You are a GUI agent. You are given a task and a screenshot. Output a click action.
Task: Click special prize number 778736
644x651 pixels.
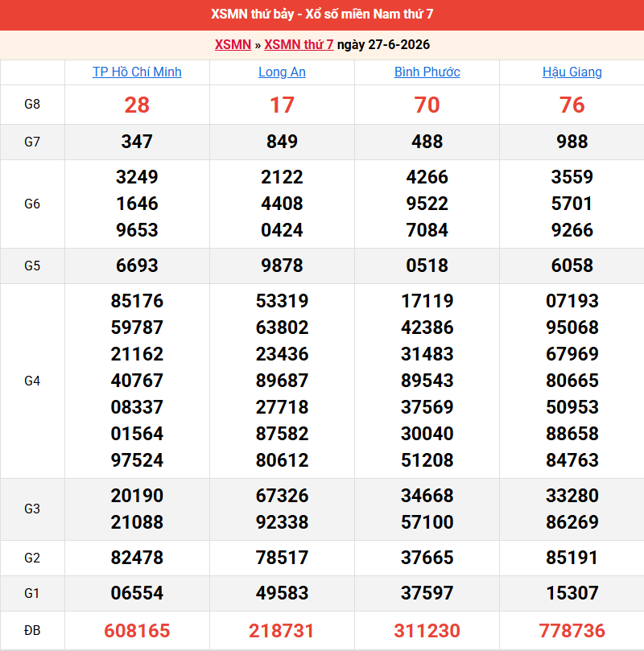coord(572,631)
